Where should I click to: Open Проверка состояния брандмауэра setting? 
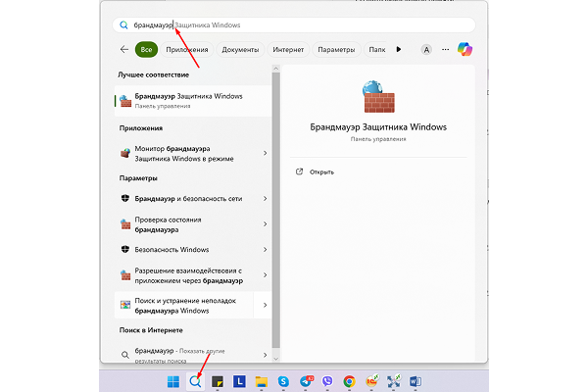[193, 224]
